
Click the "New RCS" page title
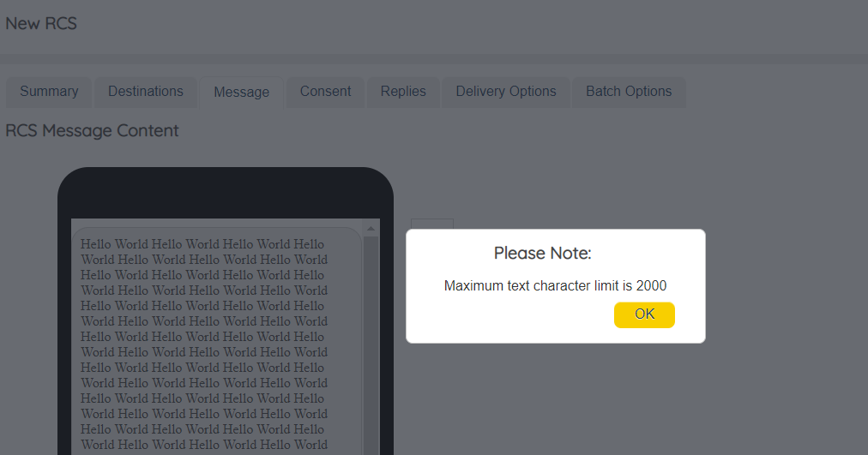(x=41, y=24)
